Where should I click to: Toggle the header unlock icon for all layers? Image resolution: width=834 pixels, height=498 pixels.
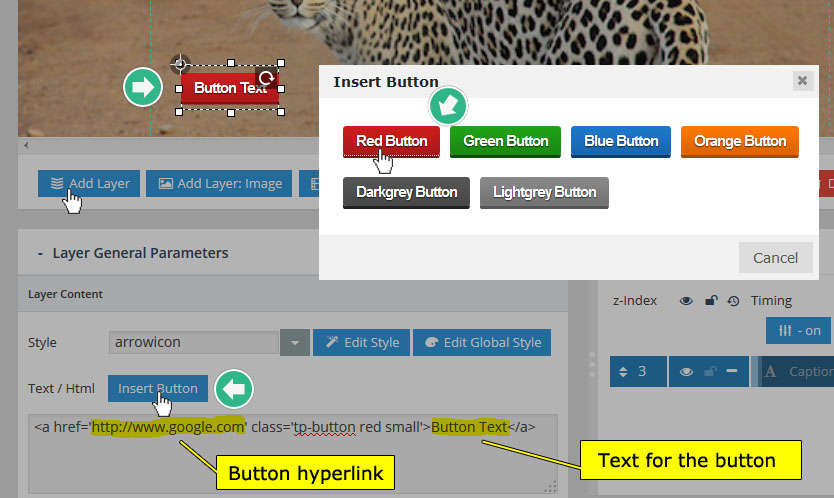click(711, 300)
